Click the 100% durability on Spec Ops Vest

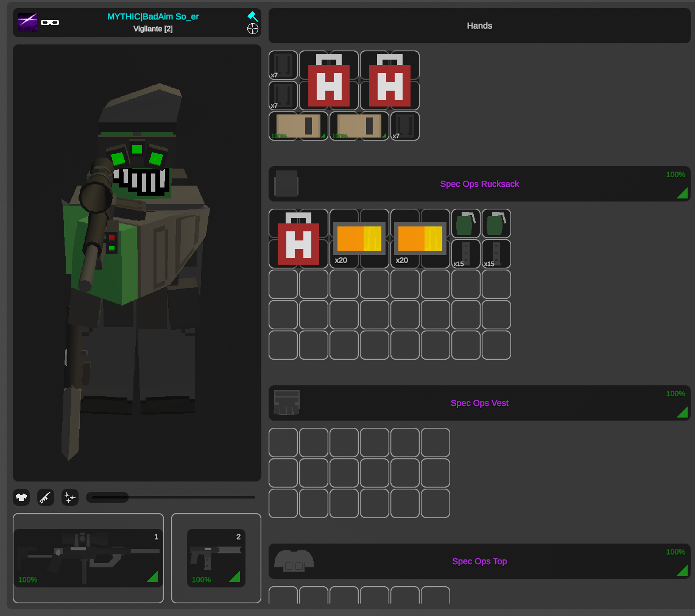pos(676,394)
